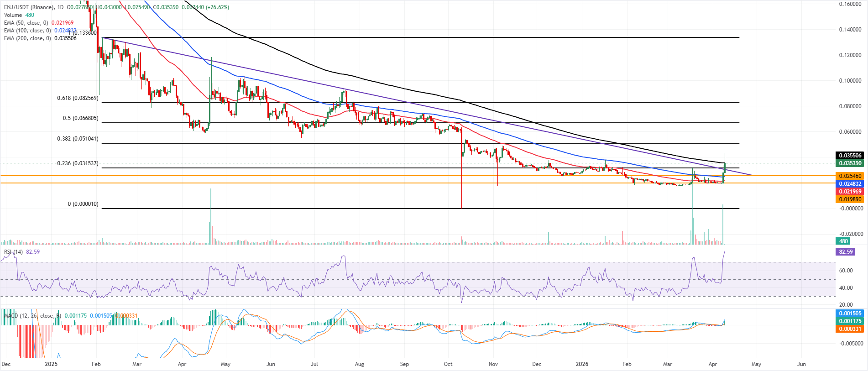Click the 2026 label on time axis
Viewport: 868px width, 371px height.
[582, 364]
